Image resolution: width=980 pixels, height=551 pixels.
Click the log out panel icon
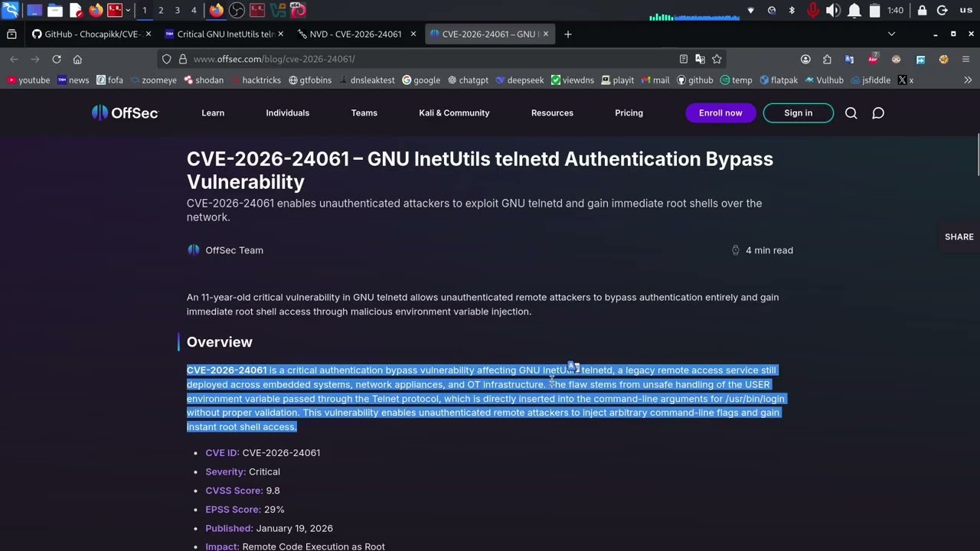point(942,10)
